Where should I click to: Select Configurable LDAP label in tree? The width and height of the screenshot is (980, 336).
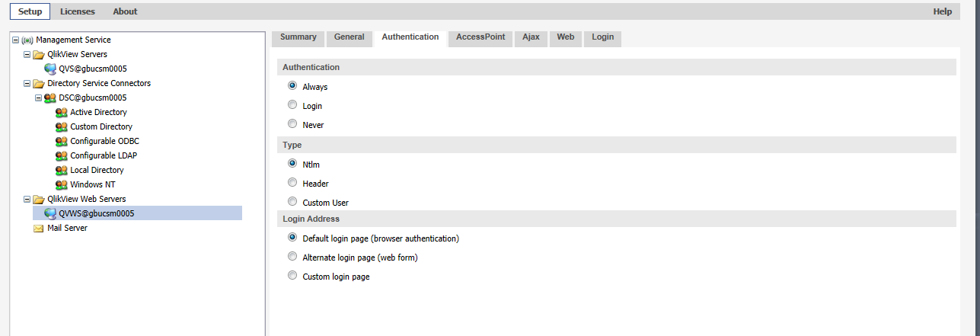104,155
